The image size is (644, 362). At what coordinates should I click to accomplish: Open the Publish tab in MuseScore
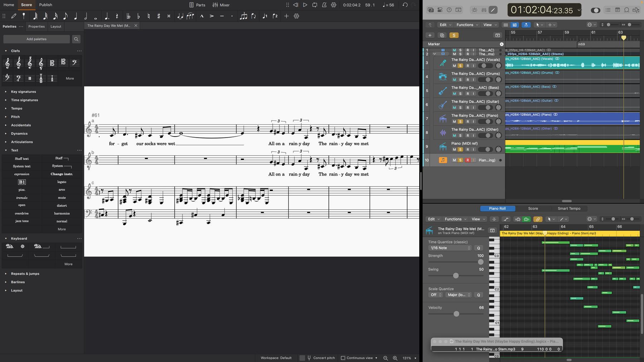click(x=45, y=5)
